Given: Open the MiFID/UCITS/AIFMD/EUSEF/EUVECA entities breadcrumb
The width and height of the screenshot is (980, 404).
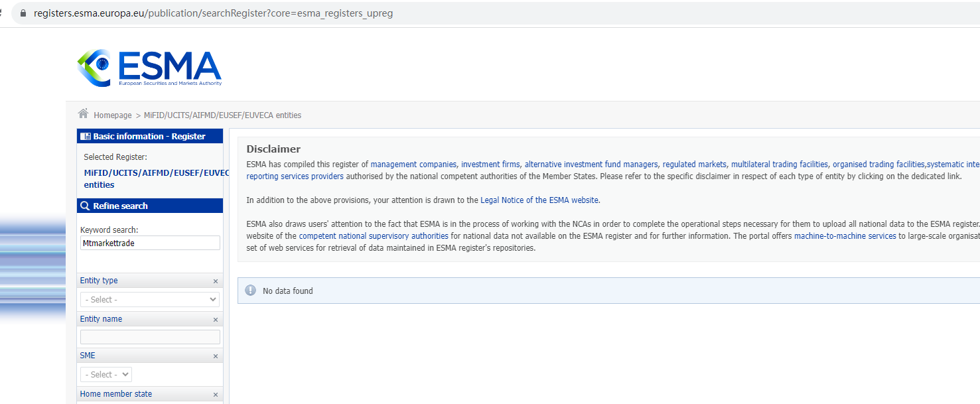Looking at the screenshot, I should click(x=222, y=115).
